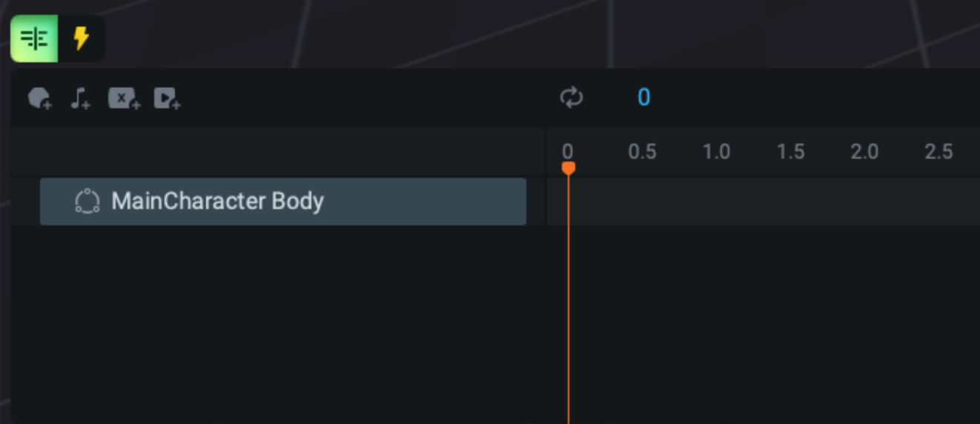Click the blue current time field
The height and width of the screenshot is (424, 980).
click(x=643, y=97)
